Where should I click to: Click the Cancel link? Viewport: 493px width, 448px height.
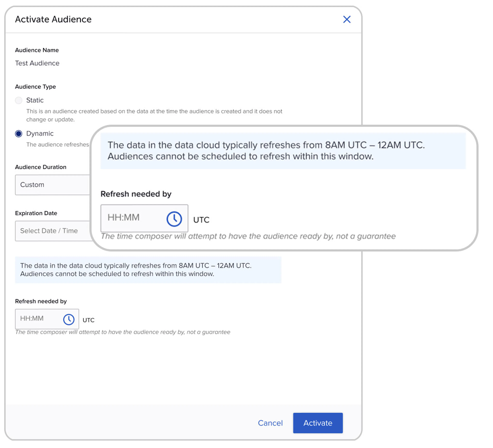[270, 423]
